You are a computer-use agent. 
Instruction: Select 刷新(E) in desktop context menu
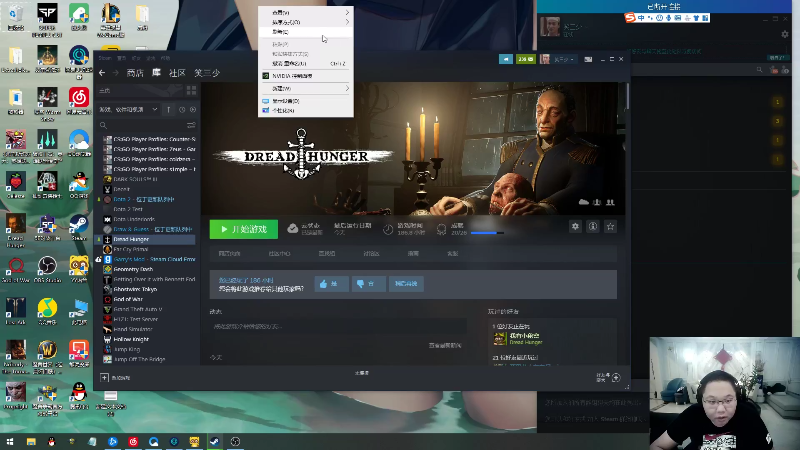click(x=306, y=32)
